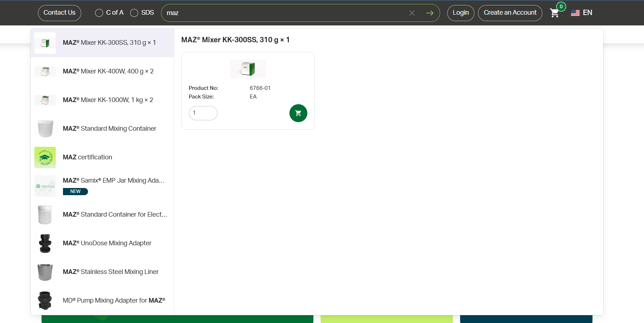Click the KK-300SS mixer thumbnail in list
This screenshot has width=644, height=323.
coord(45,43)
